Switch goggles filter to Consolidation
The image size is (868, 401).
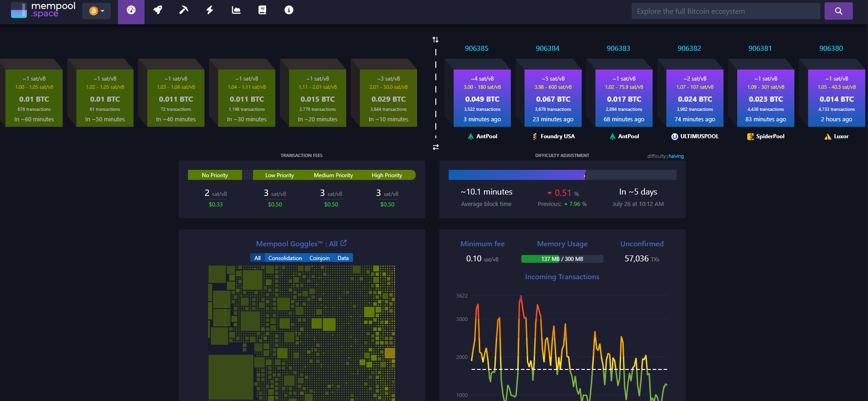(285, 258)
